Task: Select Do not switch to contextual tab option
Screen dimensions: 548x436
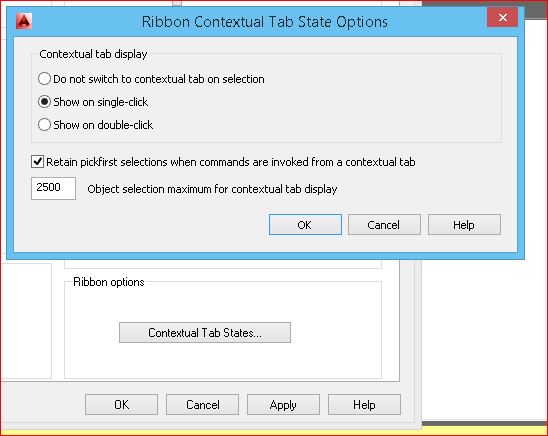Action: pos(44,79)
